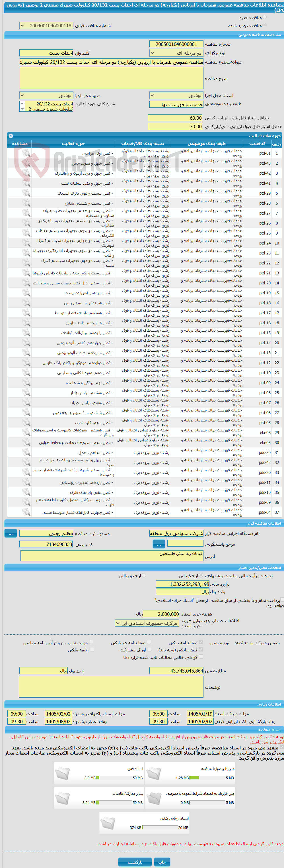Open the شهر محل اجرا dropdown
This screenshot has width=284, height=868.
point(46,95)
